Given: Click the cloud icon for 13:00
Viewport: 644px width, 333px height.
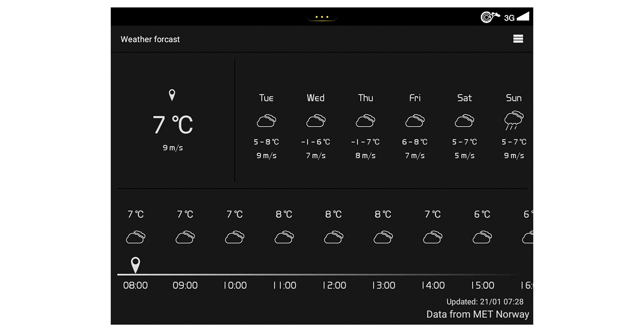Looking at the screenshot, I should click(383, 237).
